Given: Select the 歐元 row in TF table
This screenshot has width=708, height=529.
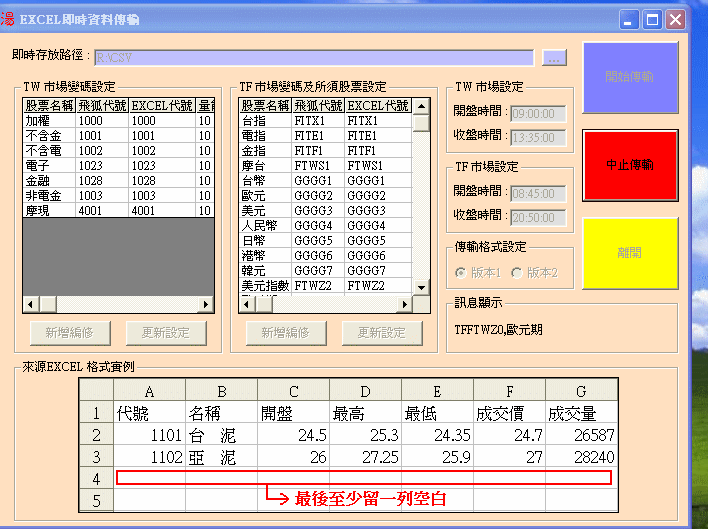Looking at the screenshot, I should point(326,195).
